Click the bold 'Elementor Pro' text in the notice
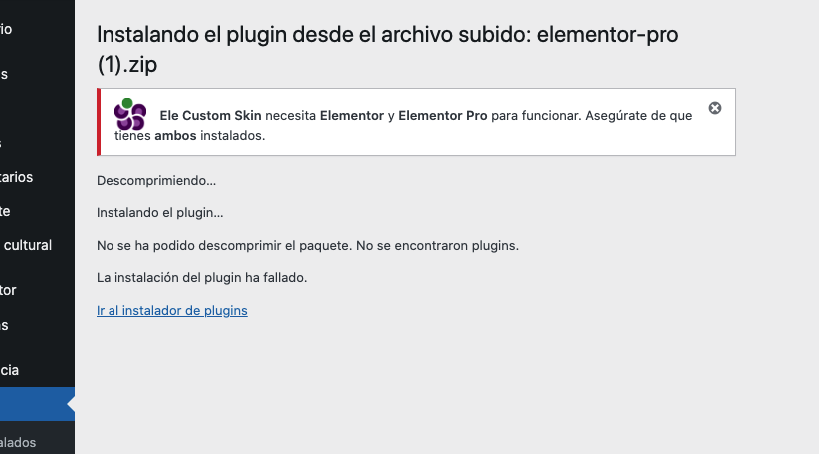The width and height of the screenshot is (819, 454). coord(442,115)
